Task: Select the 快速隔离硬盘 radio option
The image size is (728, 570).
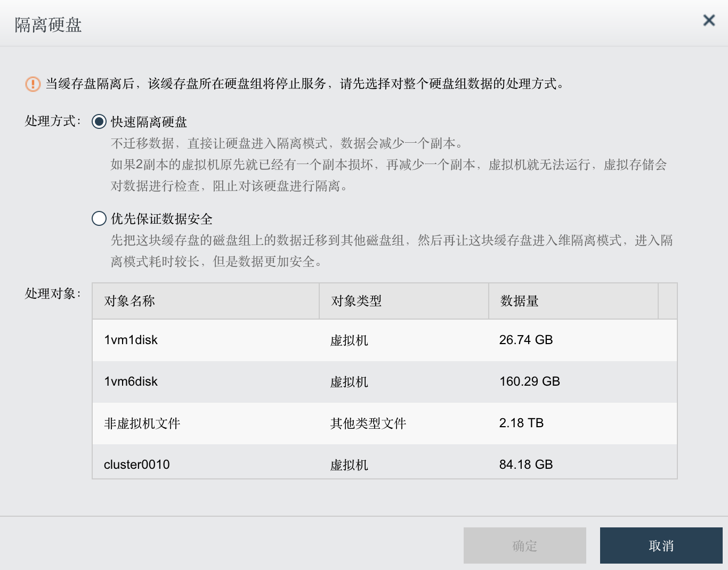Action: click(99, 121)
